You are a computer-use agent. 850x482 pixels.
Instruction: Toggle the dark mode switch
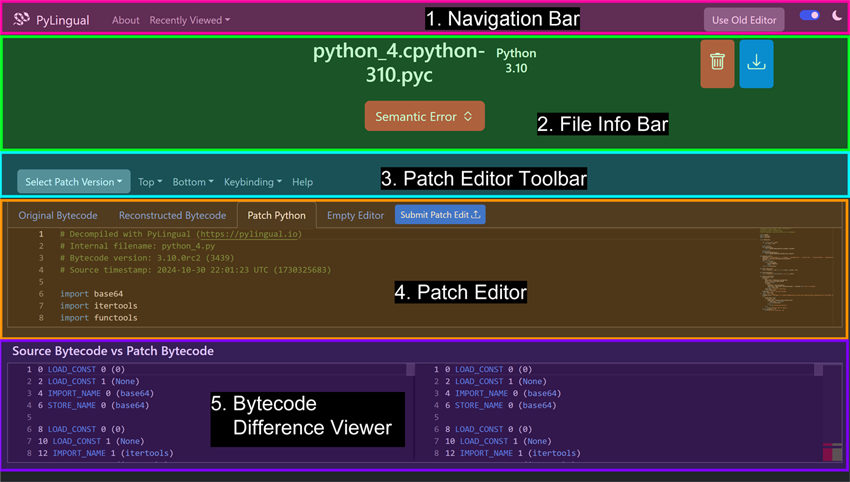810,16
